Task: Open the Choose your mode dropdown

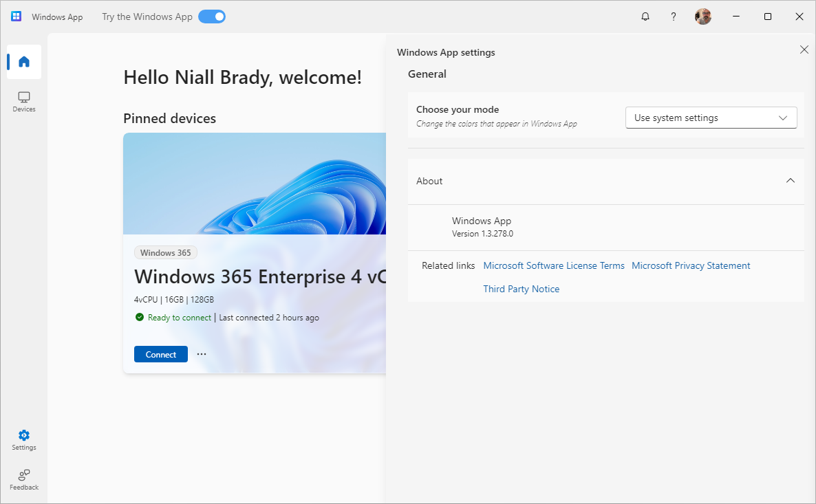Action: tap(711, 118)
